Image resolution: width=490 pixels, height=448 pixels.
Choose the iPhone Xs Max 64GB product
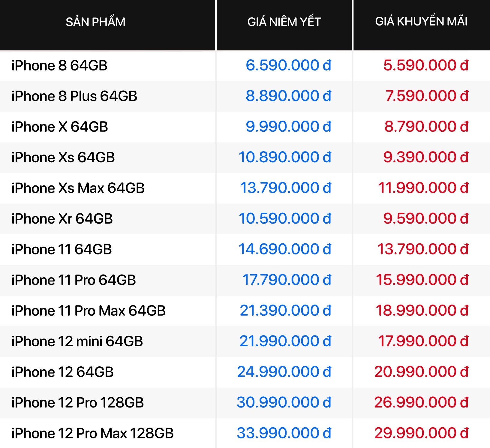point(78,188)
